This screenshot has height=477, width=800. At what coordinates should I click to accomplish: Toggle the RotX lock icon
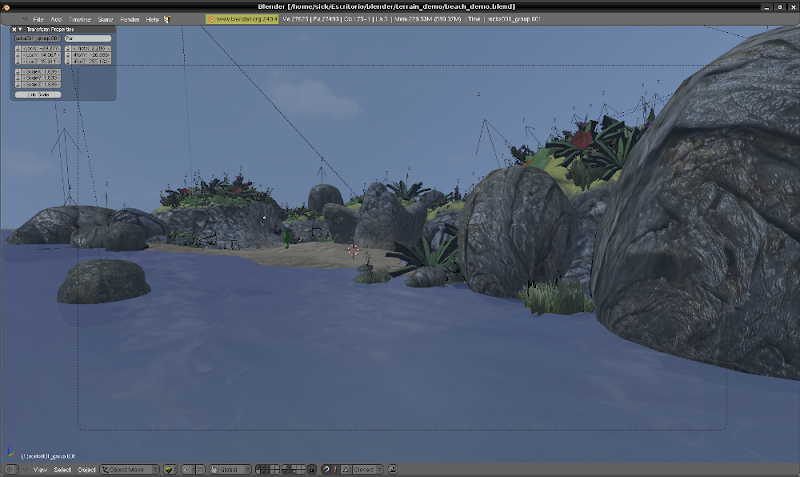coord(67,48)
